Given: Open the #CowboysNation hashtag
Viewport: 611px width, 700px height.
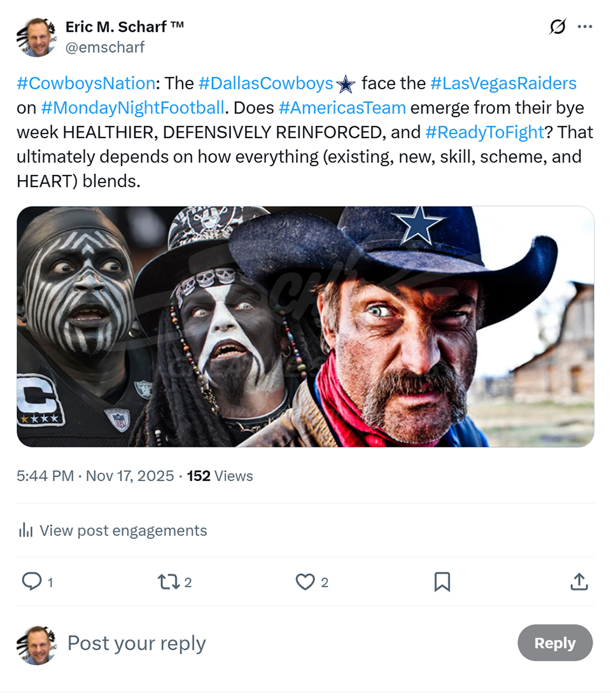Looking at the screenshot, I should click(86, 83).
